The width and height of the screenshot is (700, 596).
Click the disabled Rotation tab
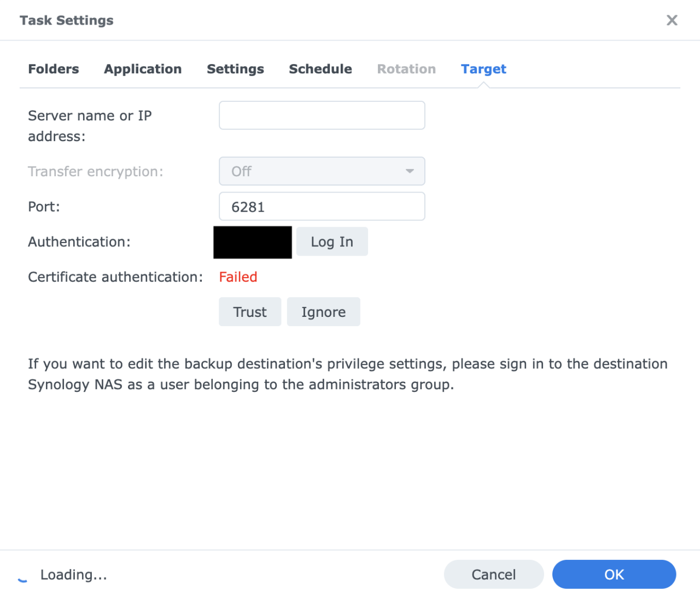[x=406, y=69]
